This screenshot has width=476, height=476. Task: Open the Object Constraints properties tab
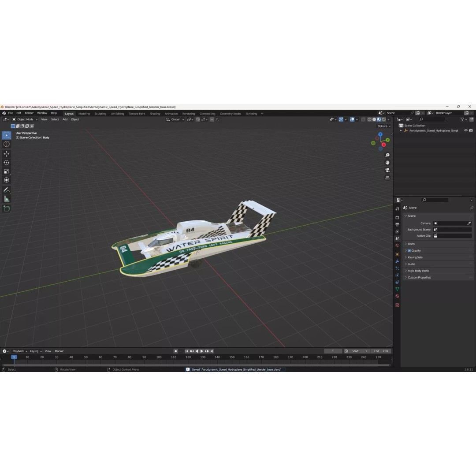pyautogui.click(x=397, y=282)
